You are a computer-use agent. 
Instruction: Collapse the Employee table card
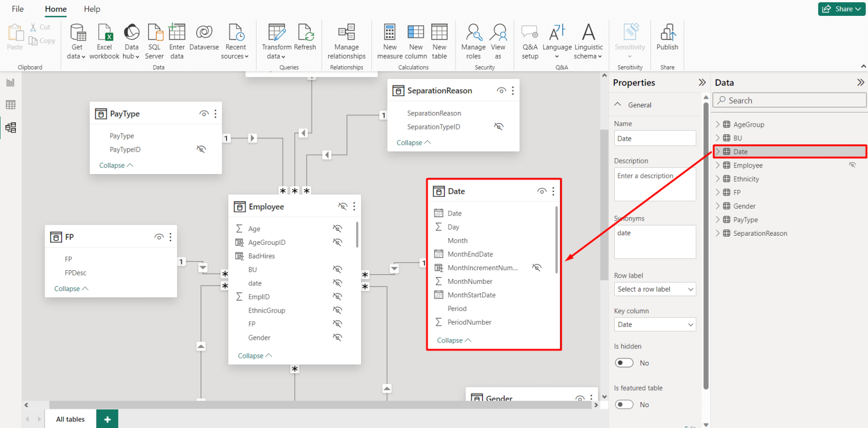(254, 355)
